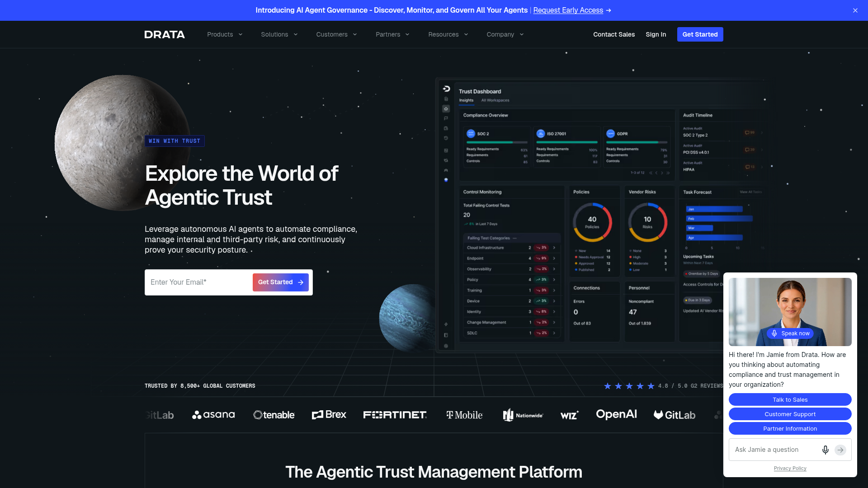
Task: Click the WIN WITH TRUST badge
Action: (x=175, y=141)
